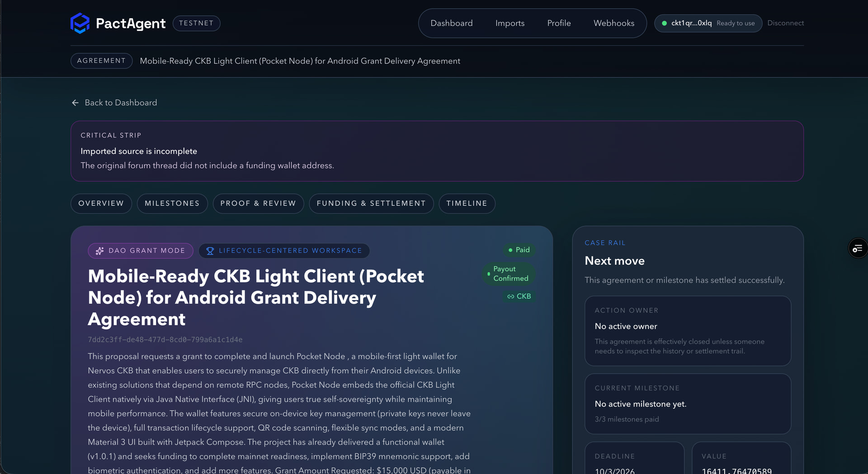Click the Payout Confirmed status badge
868x474 pixels.
click(509, 274)
